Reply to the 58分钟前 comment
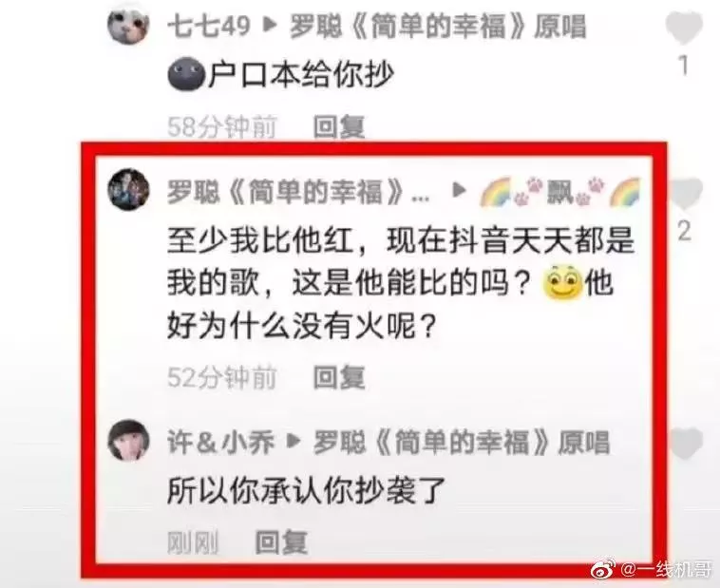The height and width of the screenshot is (588, 720). pos(339,126)
